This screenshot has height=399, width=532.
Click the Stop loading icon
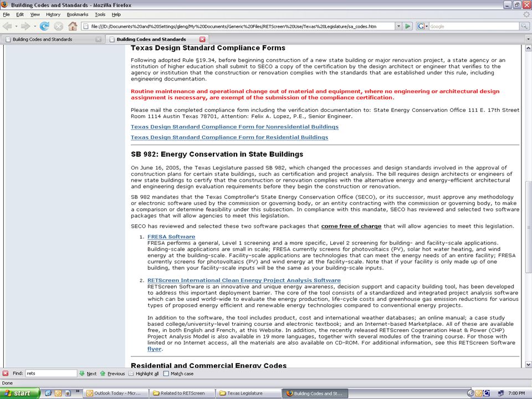pos(59,26)
